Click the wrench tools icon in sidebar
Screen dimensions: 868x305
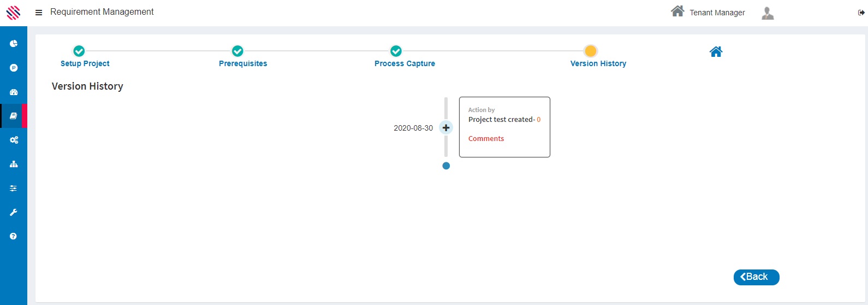click(14, 212)
